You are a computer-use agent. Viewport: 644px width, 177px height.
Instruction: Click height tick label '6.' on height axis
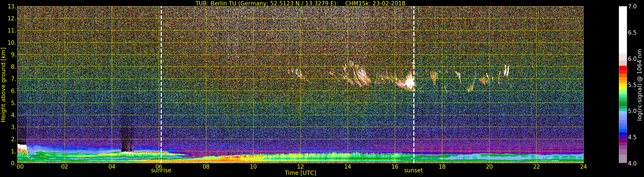(13, 91)
